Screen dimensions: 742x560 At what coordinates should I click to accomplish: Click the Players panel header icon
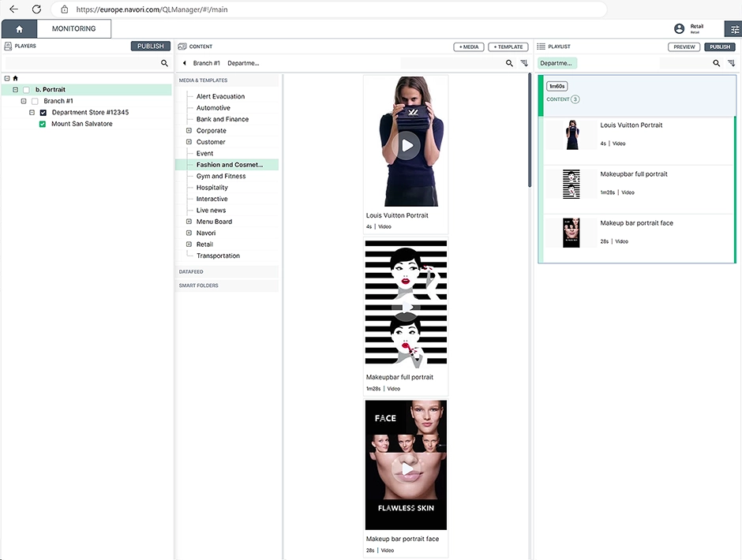pyautogui.click(x=9, y=46)
